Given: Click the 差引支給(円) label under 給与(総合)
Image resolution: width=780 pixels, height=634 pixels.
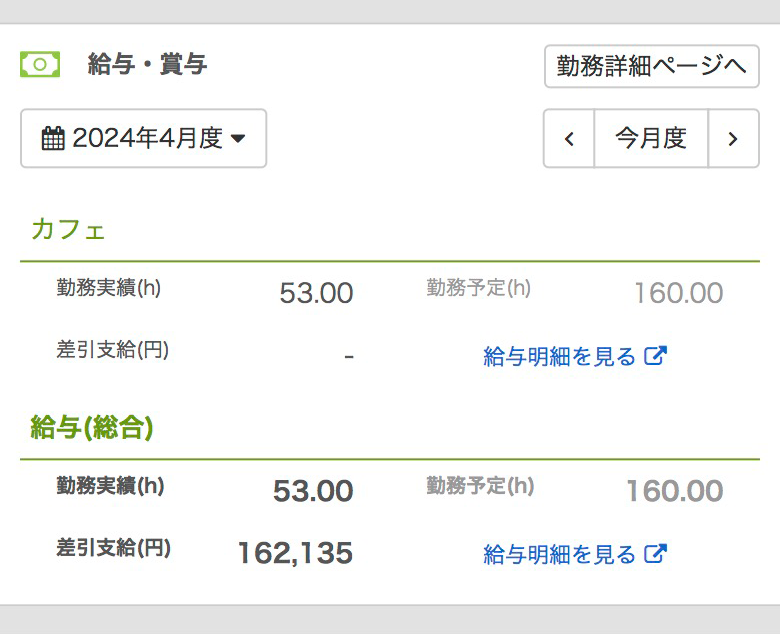Looking at the screenshot, I should [113, 547].
